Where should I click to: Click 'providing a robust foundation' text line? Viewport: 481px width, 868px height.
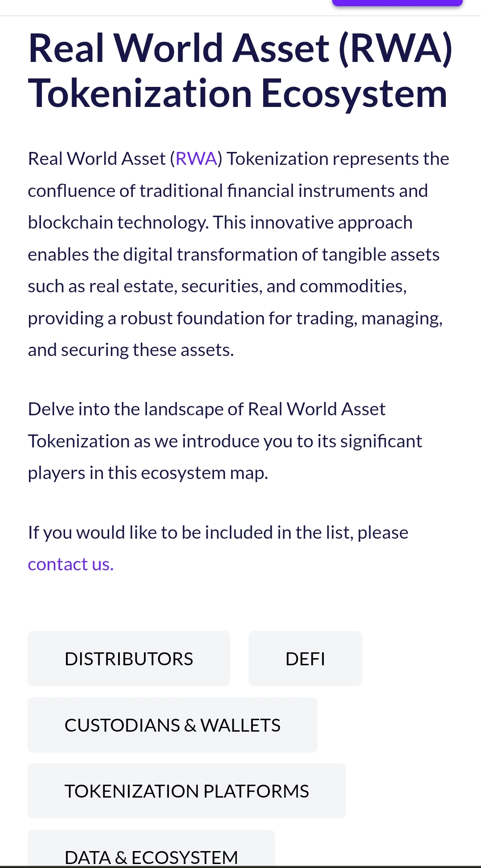tap(235, 319)
